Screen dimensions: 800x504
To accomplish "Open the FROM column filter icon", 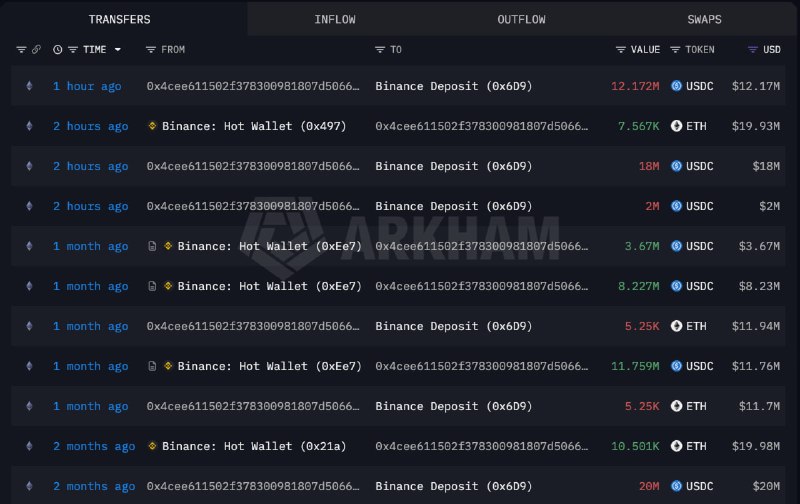I will 151,49.
